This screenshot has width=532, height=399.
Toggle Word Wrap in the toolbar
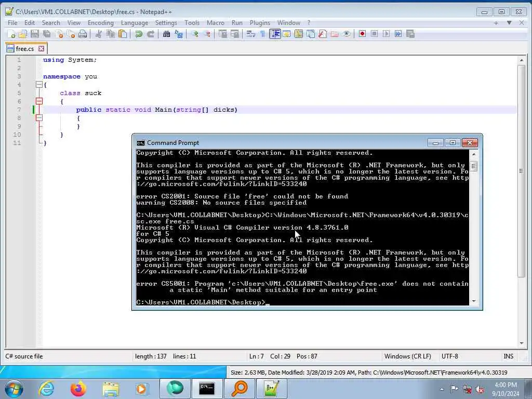[251, 34]
